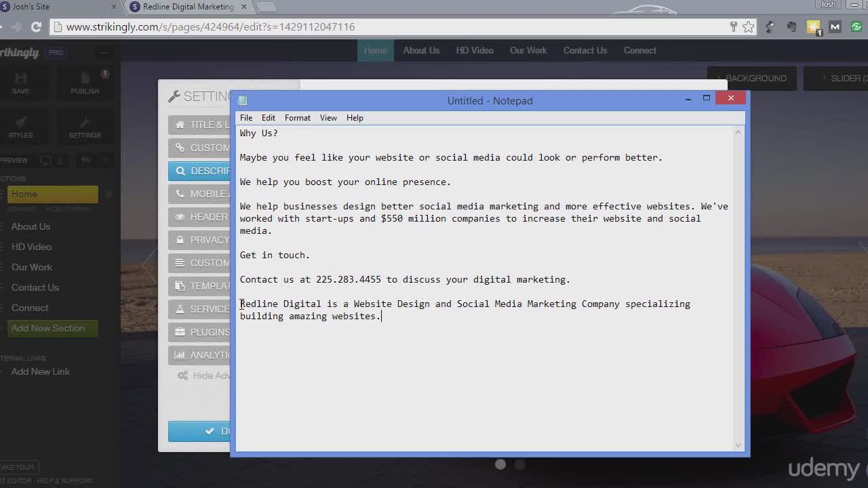Viewport: 868px width, 488px height.
Task: Click Add New Section button
Action: tap(53, 329)
